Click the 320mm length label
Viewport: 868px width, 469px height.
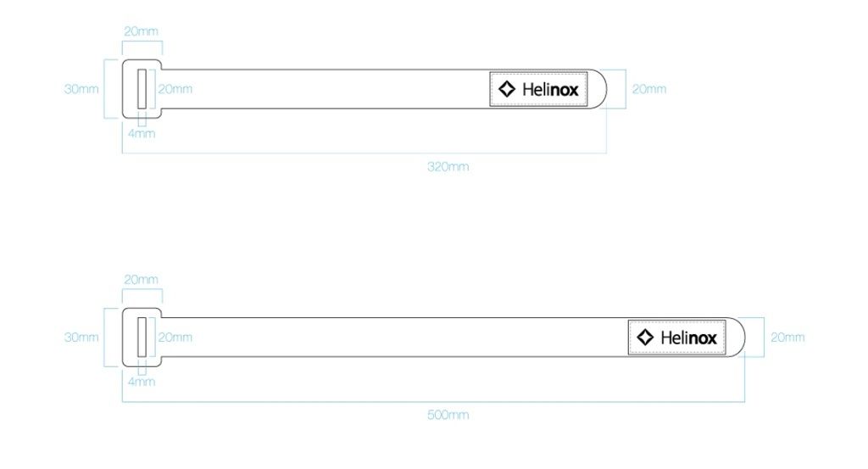pyautogui.click(x=448, y=167)
